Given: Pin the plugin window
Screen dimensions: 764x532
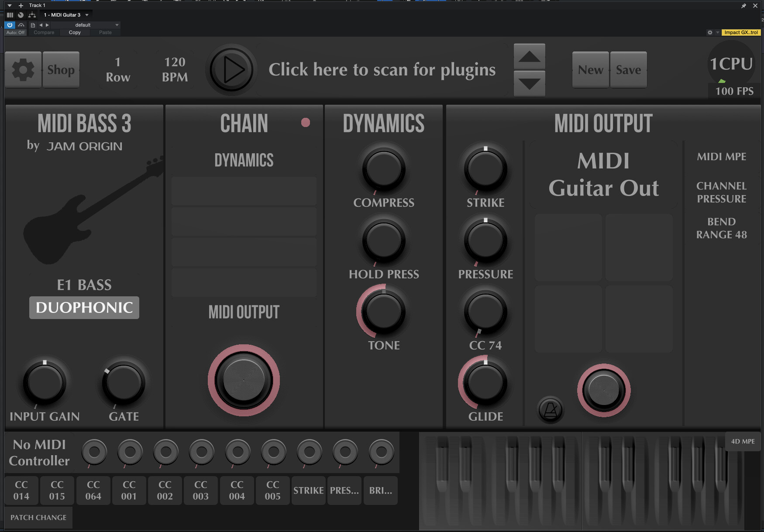Looking at the screenshot, I should [743, 6].
